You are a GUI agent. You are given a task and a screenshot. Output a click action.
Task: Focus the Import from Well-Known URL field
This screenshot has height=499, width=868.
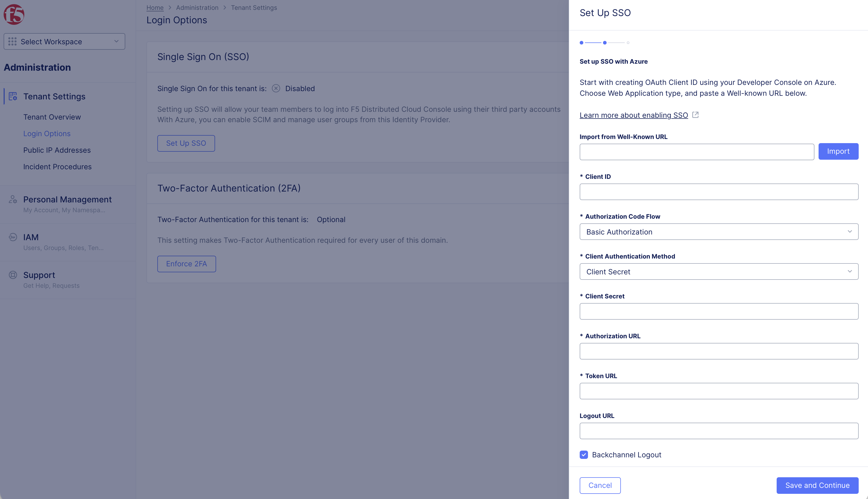click(697, 152)
